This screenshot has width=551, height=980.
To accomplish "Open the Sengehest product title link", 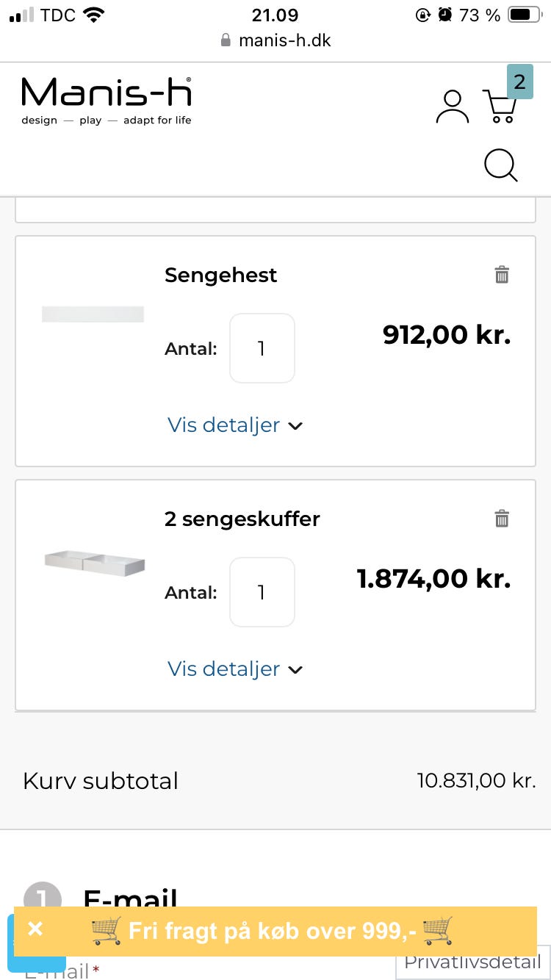I will (220, 275).
